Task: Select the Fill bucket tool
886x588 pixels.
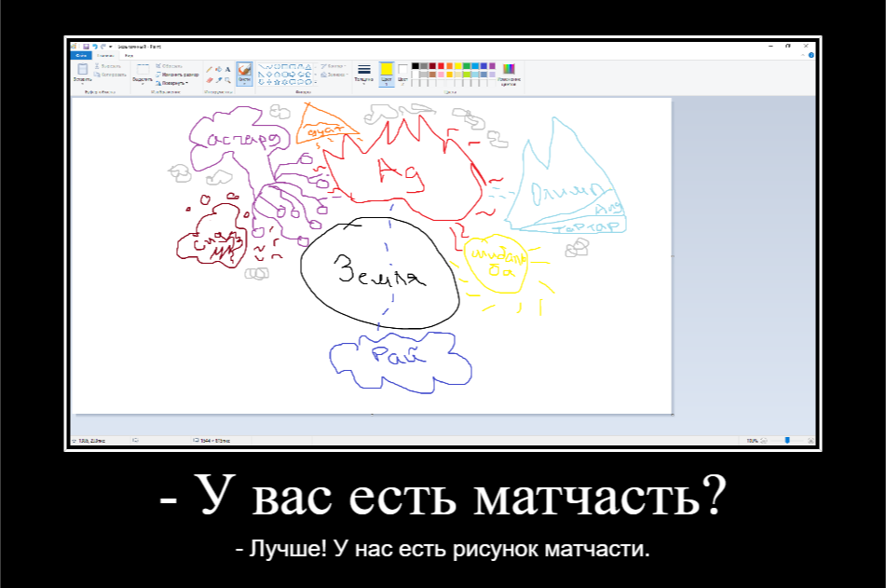Action: [x=218, y=69]
